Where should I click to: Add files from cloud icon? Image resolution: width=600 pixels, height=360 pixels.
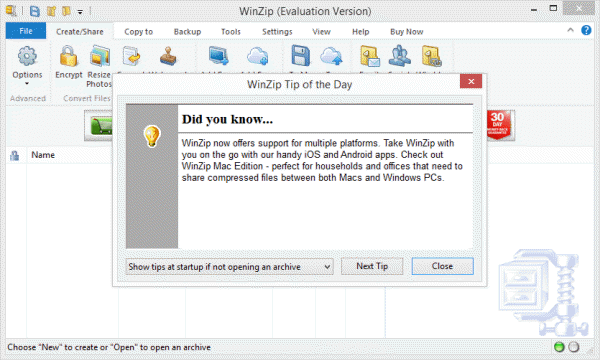258,56
